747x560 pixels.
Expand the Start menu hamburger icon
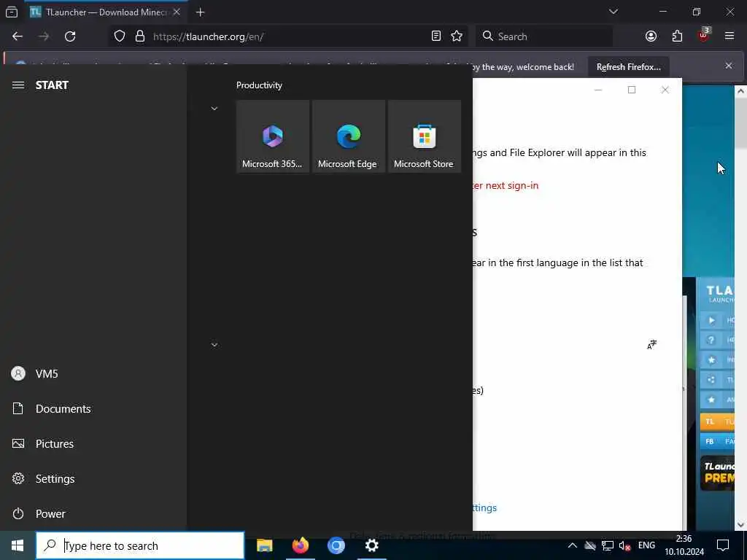18,85
